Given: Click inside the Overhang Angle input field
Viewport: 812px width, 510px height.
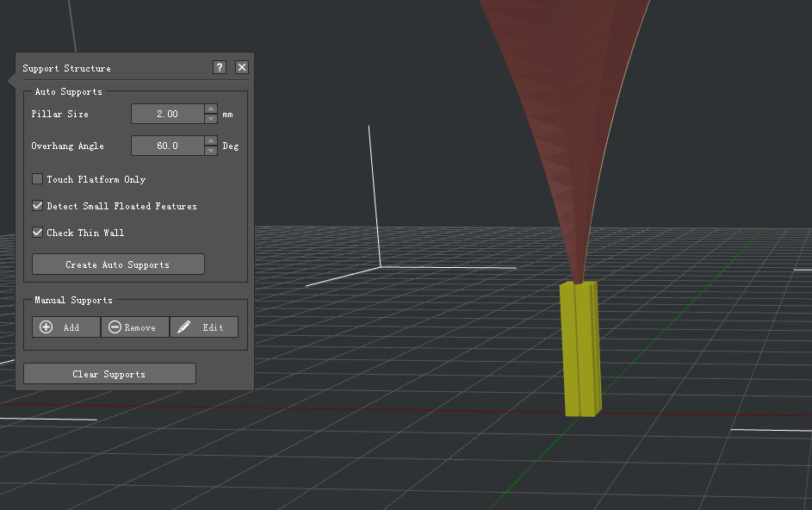Looking at the screenshot, I should [168, 145].
